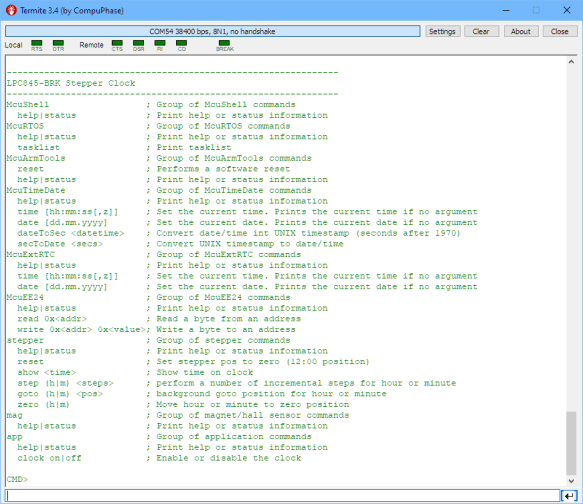Click 'Show time on clock' description
Image resolution: width=583 pixels, height=504 pixels.
pos(204,372)
